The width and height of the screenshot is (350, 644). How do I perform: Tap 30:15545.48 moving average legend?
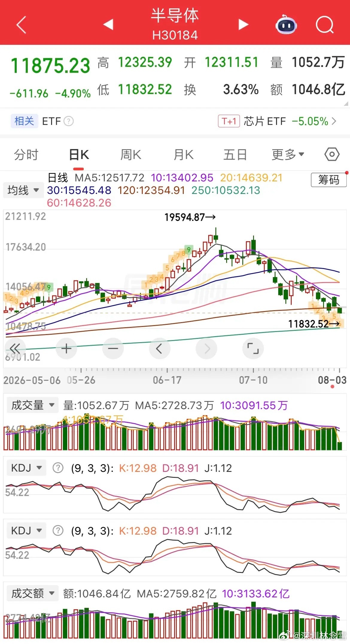click(x=79, y=190)
